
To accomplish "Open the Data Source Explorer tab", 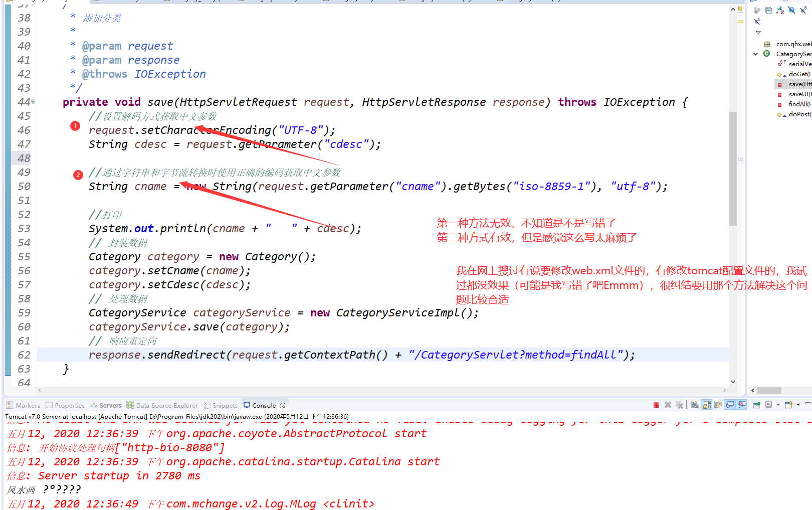I will pyautogui.click(x=162, y=405).
